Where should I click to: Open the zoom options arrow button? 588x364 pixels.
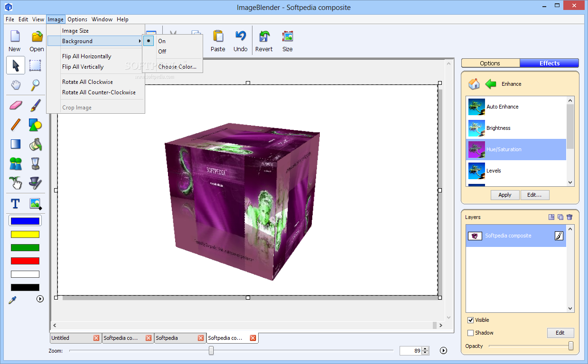[443, 351]
